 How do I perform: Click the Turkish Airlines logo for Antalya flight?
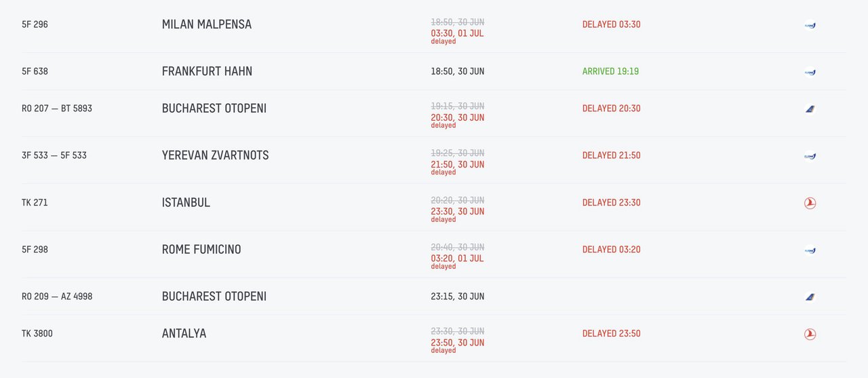810,334
